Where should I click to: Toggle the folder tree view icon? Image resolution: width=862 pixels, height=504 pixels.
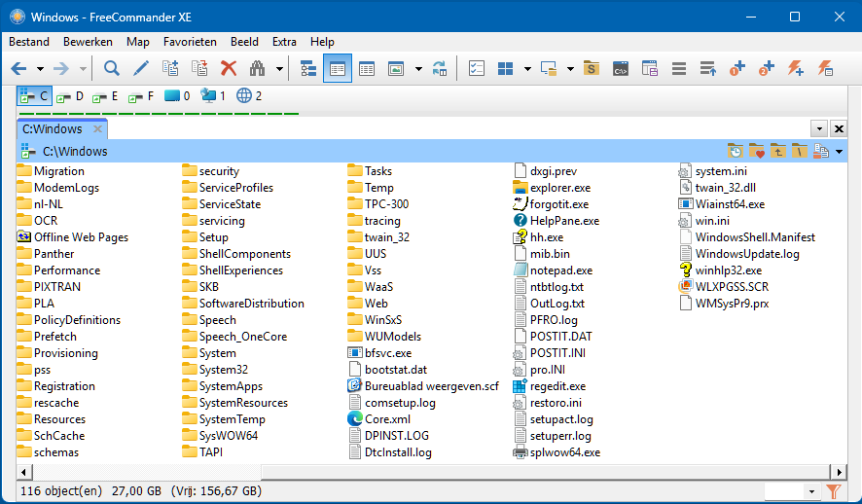pyautogui.click(x=308, y=69)
